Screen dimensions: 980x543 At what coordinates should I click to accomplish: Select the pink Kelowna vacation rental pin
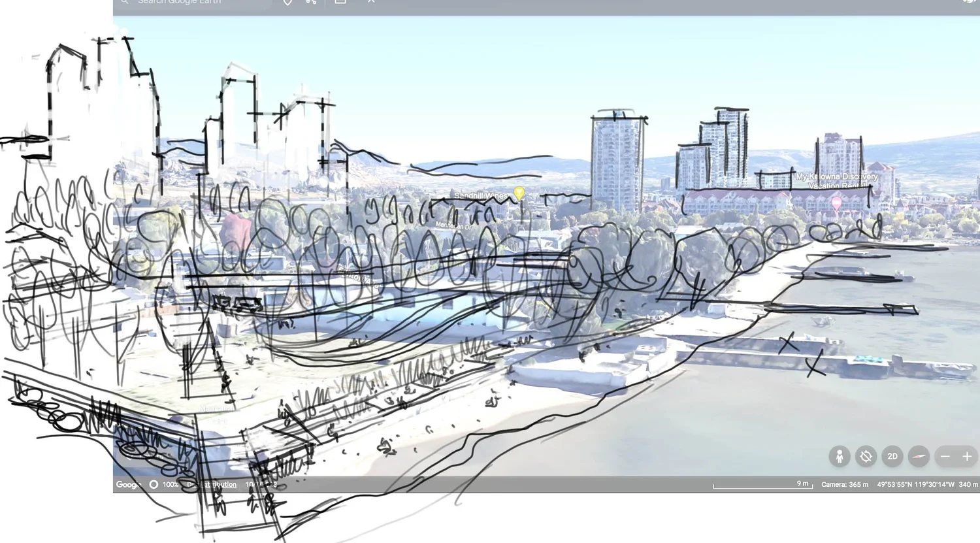(836, 204)
